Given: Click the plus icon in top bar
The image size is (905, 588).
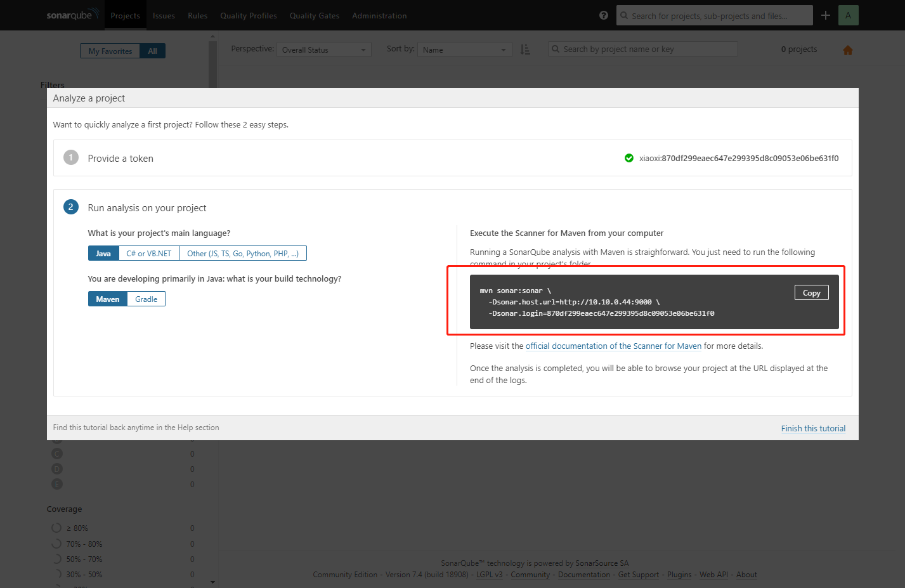Looking at the screenshot, I should pyautogui.click(x=826, y=15).
